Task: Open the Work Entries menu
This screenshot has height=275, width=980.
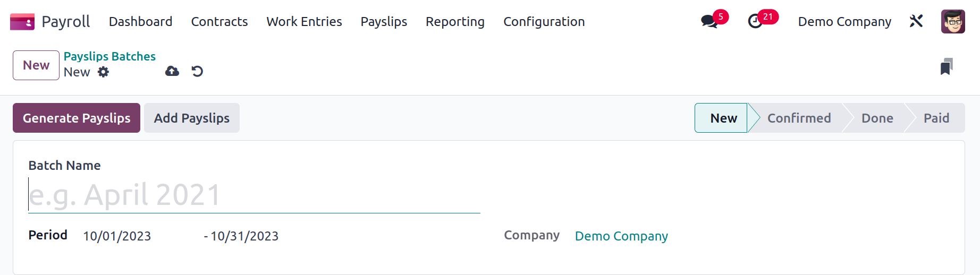Action: [x=304, y=22]
